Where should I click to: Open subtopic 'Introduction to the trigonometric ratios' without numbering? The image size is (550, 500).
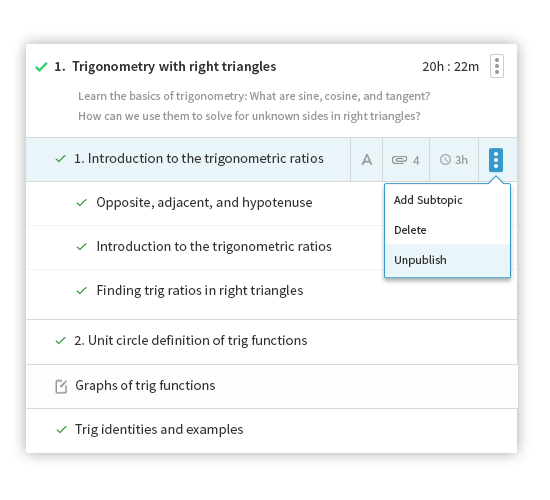point(214,247)
